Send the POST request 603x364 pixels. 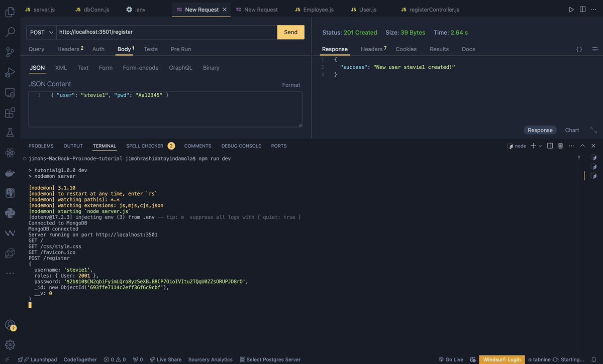tap(291, 32)
